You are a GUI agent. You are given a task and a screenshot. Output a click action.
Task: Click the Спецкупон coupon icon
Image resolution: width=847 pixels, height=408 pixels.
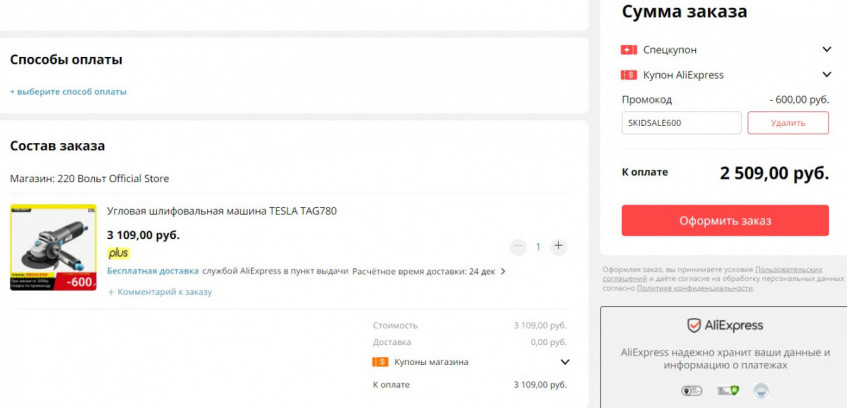coord(629,49)
